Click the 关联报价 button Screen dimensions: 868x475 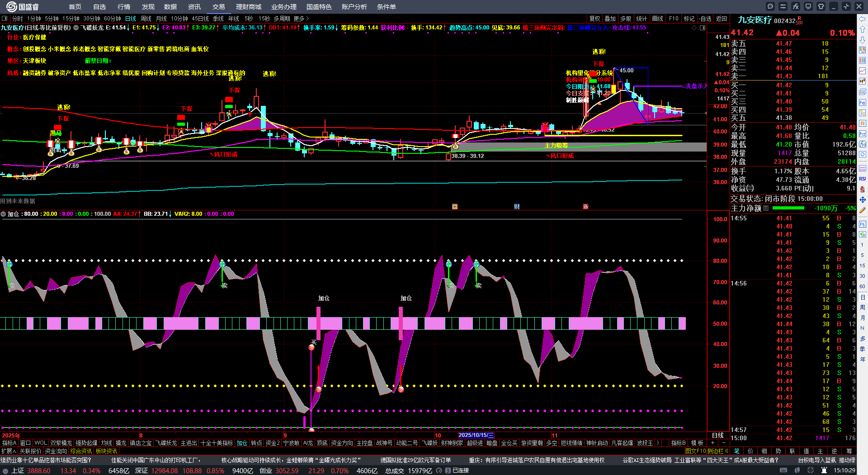click(x=30, y=451)
